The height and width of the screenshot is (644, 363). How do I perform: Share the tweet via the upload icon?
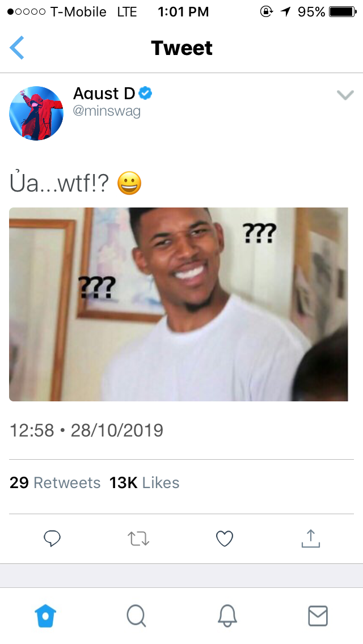click(310, 539)
